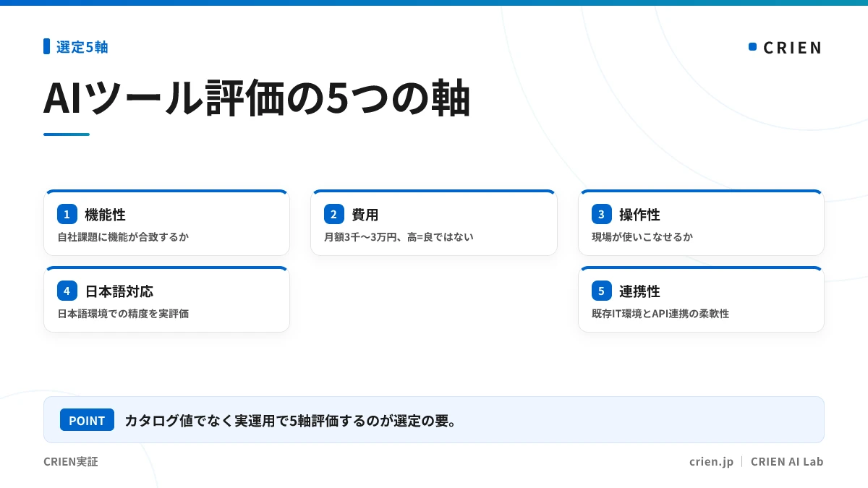This screenshot has height=488, width=868.
Task: Click the CRIEN brand name at top right
Action: point(793,48)
